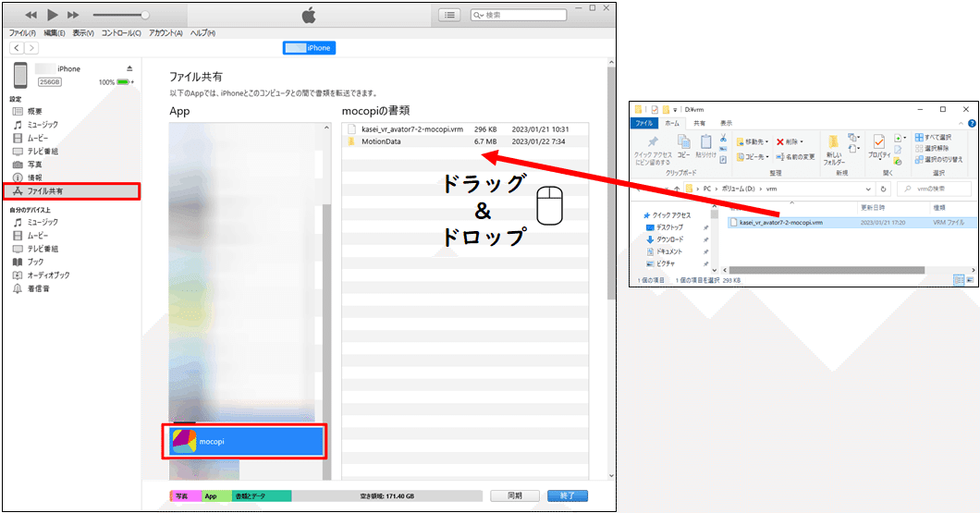Go forward with iTunes forward arrow
Screen dimensions: 980x513
[x=31, y=48]
